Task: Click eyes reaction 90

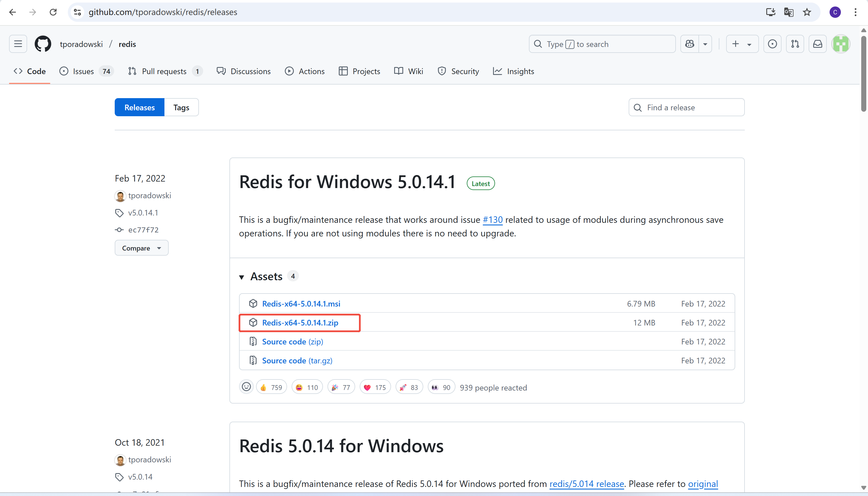Action: pyautogui.click(x=441, y=387)
